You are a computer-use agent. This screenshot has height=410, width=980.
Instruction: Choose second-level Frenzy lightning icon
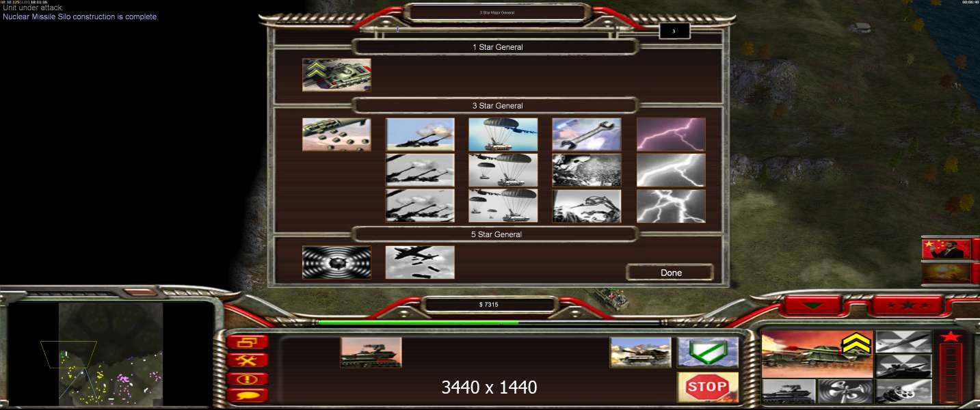click(671, 169)
